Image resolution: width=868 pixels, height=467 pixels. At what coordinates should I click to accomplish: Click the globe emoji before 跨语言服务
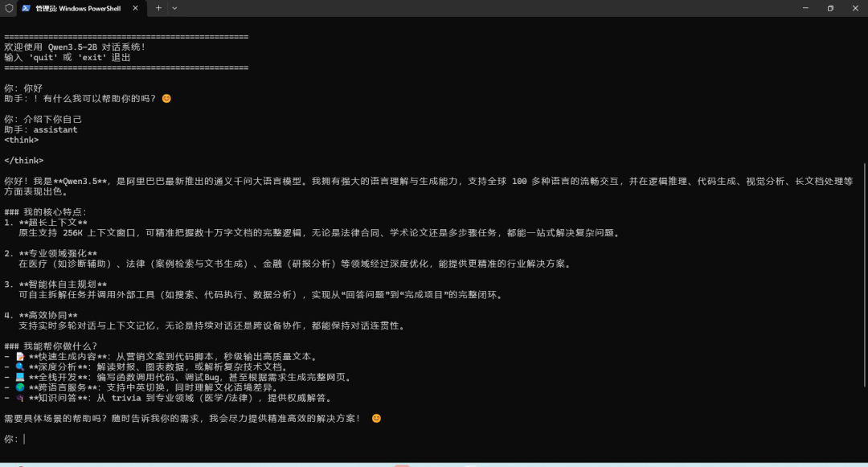20,387
